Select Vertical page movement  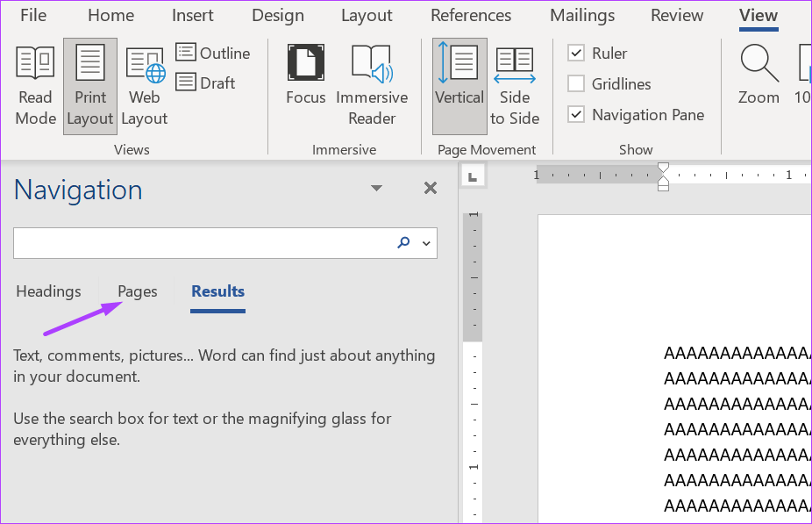[x=459, y=85]
